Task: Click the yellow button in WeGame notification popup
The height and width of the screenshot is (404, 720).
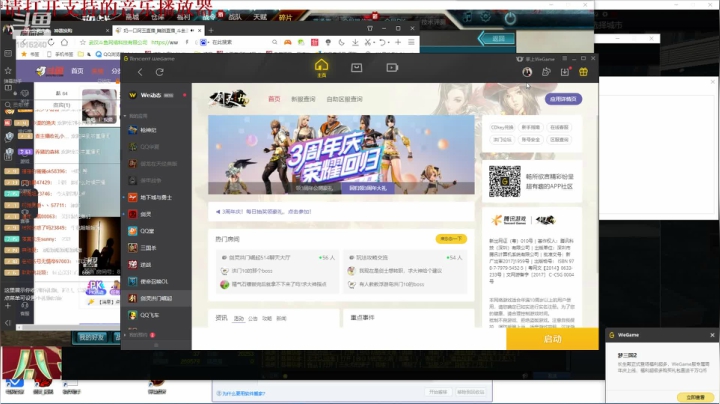Action: [x=695, y=397]
